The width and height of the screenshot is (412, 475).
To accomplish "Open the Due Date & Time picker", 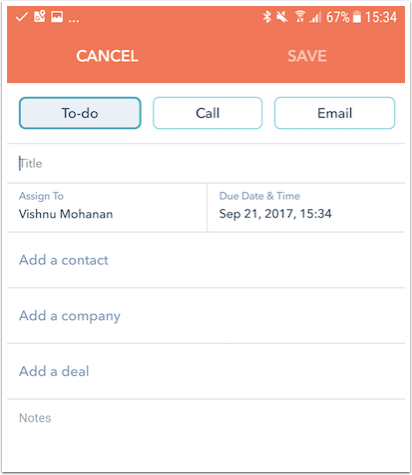I will 306,207.
